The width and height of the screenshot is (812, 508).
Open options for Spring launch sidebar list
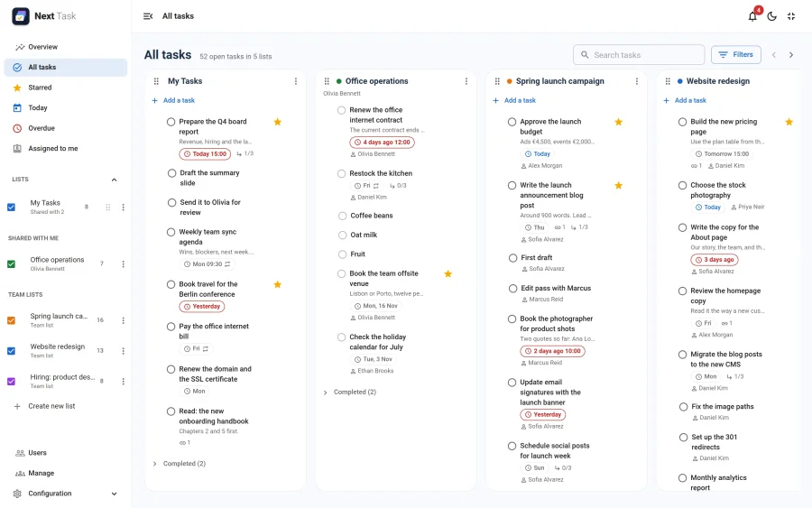coord(124,320)
